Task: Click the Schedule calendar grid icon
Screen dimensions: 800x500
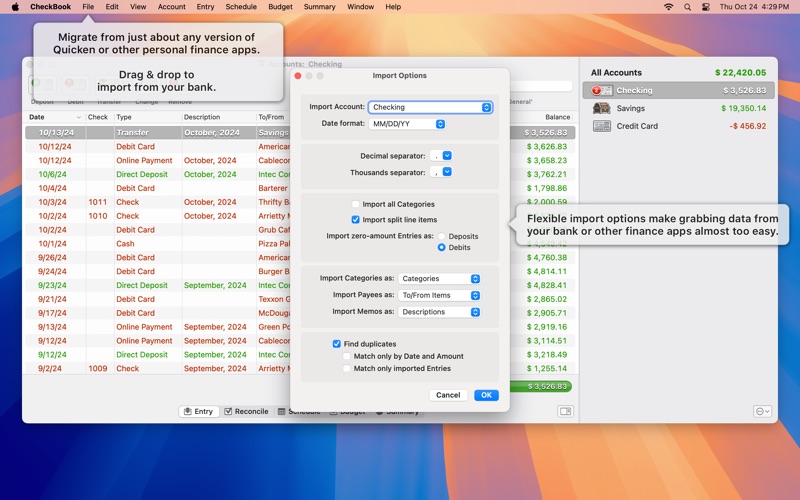Action: [281, 411]
